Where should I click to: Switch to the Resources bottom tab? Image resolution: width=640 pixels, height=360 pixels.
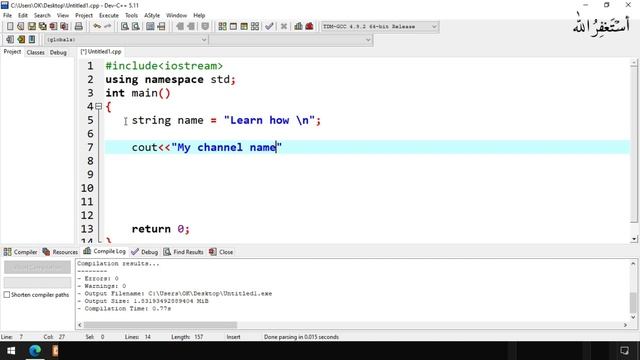tap(60, 252)
